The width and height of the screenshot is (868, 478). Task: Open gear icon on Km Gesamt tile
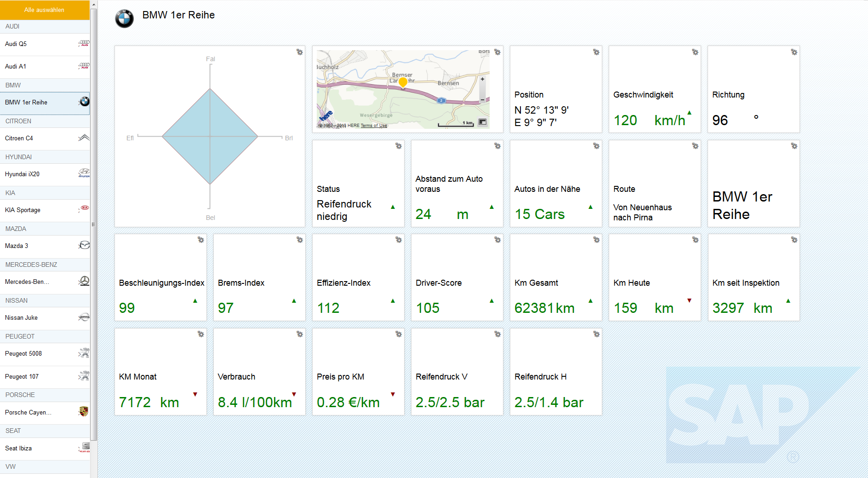[596, 240]
